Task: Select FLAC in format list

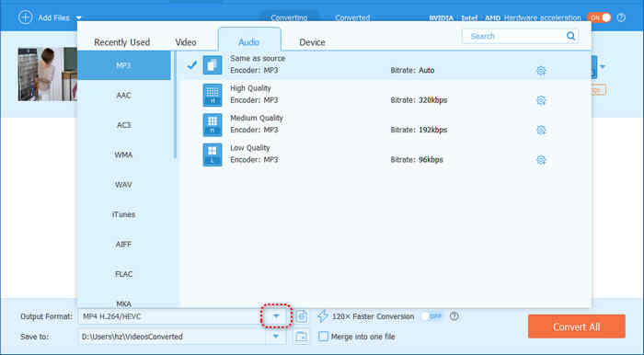Action: [x=124, y=274]
